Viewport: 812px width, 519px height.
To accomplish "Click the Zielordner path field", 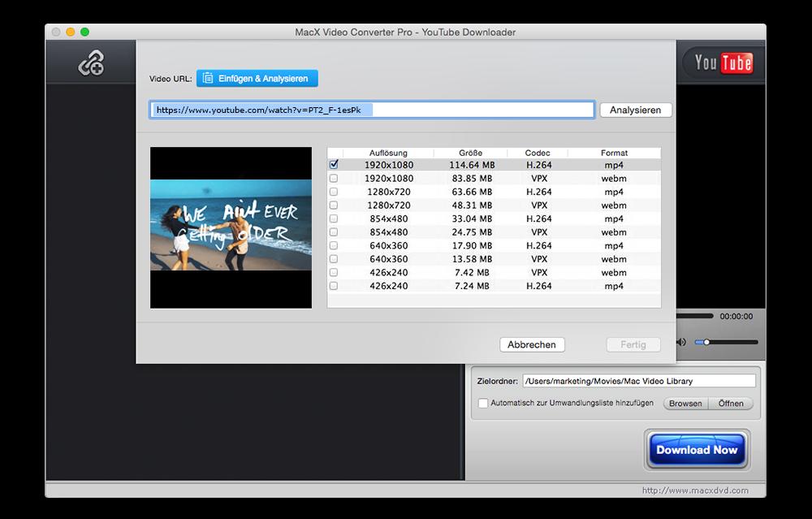I will pyautogui.click(x=639, y=381).
